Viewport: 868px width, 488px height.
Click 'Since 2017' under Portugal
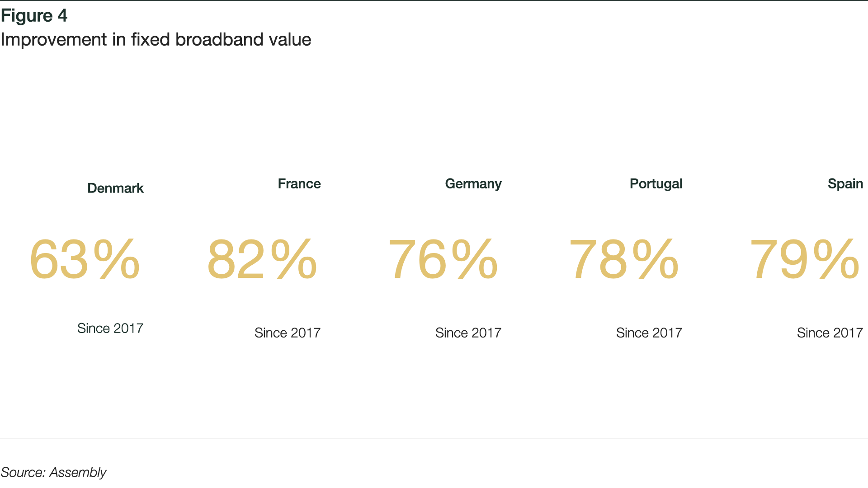click(x=649, y=333)
